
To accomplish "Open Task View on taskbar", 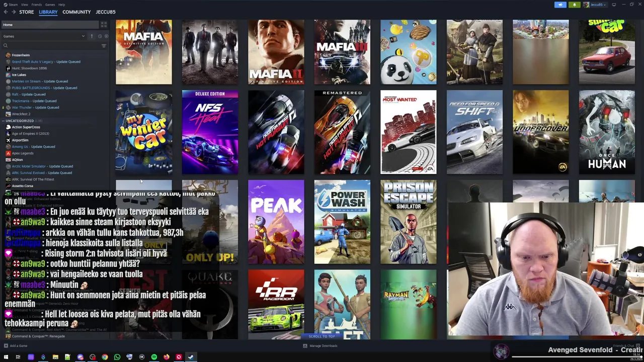I will tap(18, 357).
